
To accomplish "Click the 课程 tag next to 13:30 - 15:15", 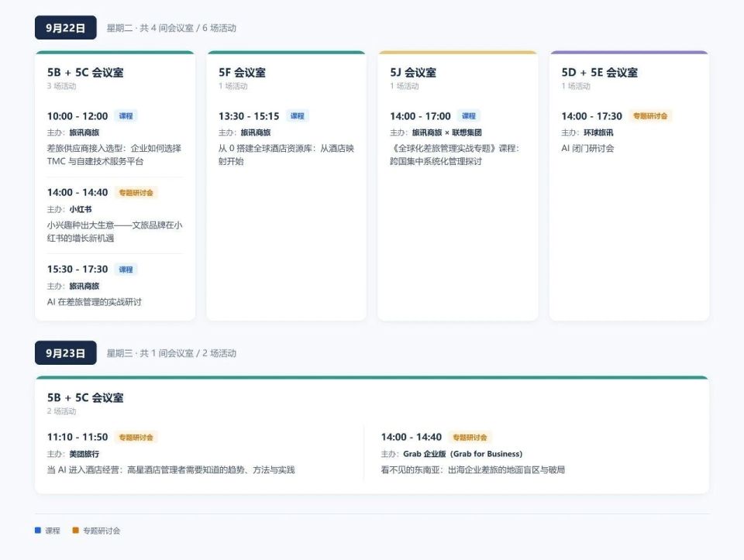I will point(298,116).
